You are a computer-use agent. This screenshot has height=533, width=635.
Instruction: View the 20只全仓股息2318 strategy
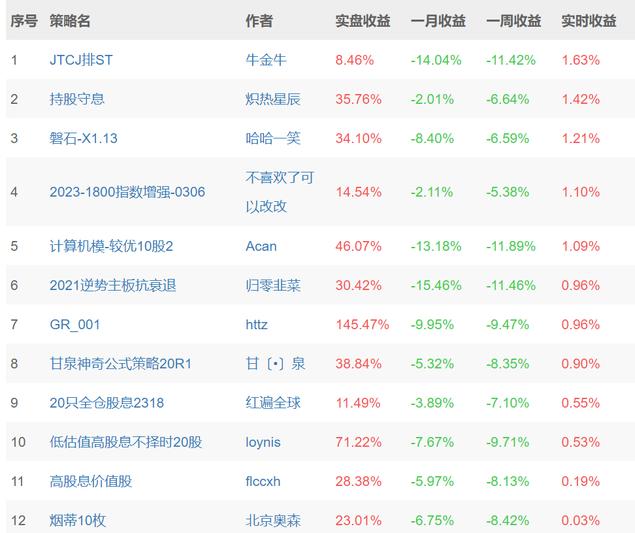pyautogui.click(x=106, y=403)
